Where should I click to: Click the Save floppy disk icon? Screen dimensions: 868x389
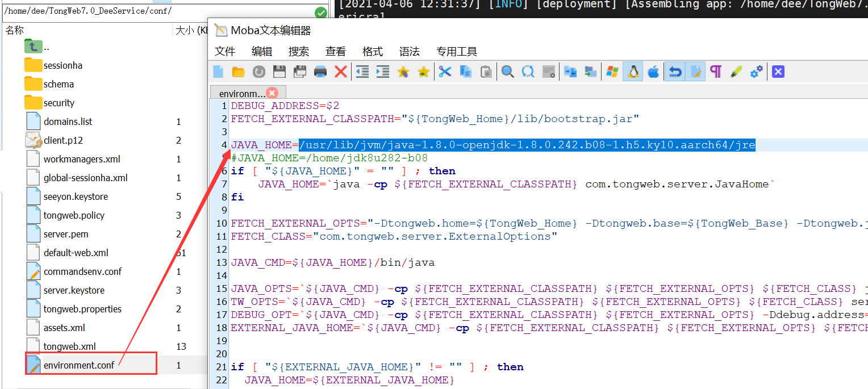click(279, 72)
